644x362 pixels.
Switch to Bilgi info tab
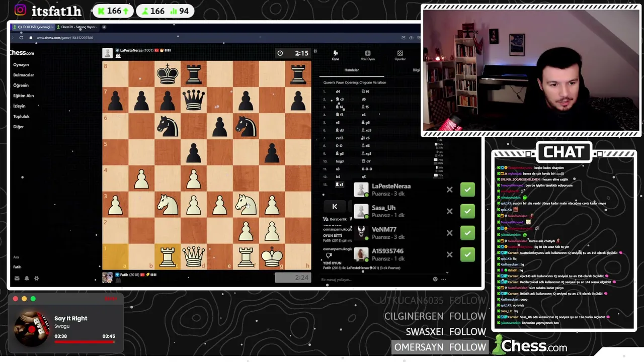(x=416, y=70)
